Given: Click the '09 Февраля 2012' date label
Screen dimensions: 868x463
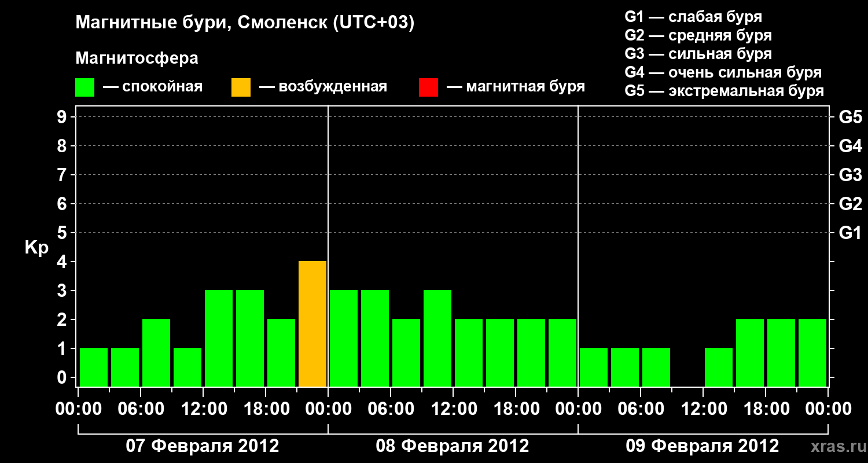Looking at the screenshot, I should click(703, 446).
